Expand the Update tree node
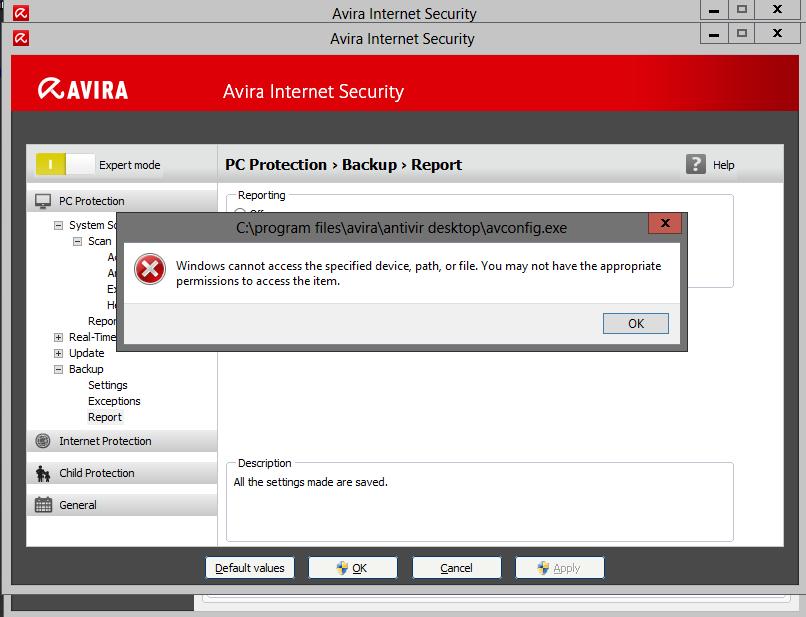 pos(59,354)
